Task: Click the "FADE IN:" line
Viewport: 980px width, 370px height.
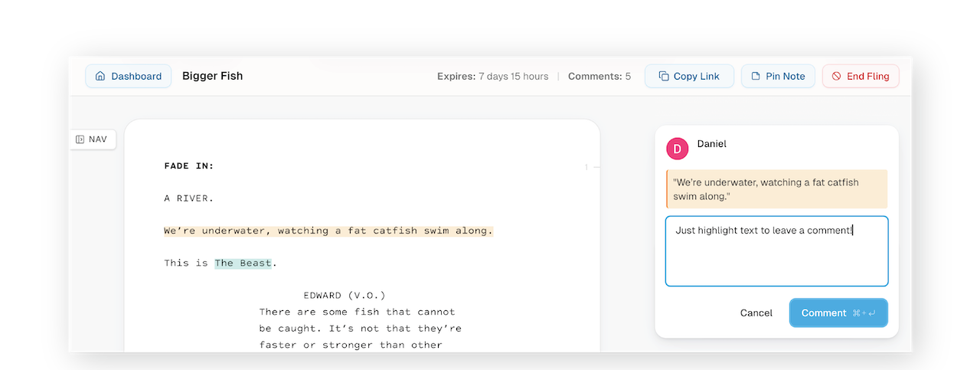Action: point(189,165)
